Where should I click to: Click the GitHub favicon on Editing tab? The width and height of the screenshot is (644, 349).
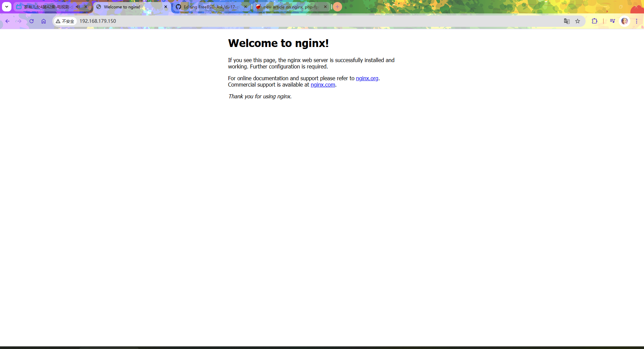pyautogui.click(x=178, y=7)
